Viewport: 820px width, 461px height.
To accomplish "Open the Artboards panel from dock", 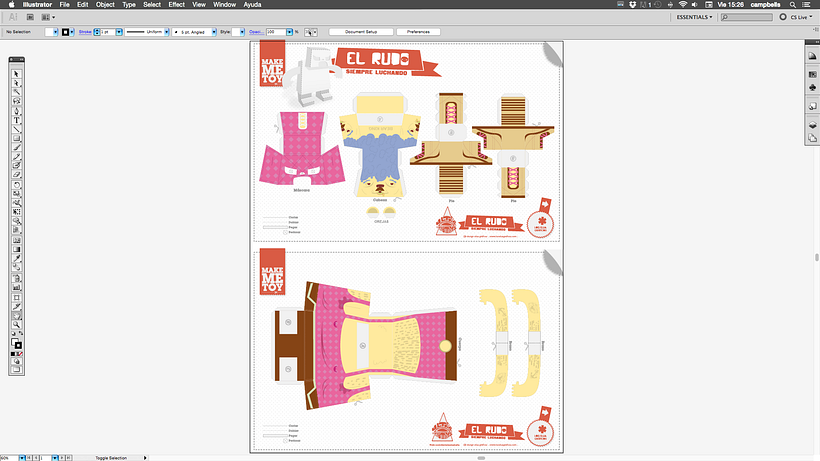I will pos(812,138).
